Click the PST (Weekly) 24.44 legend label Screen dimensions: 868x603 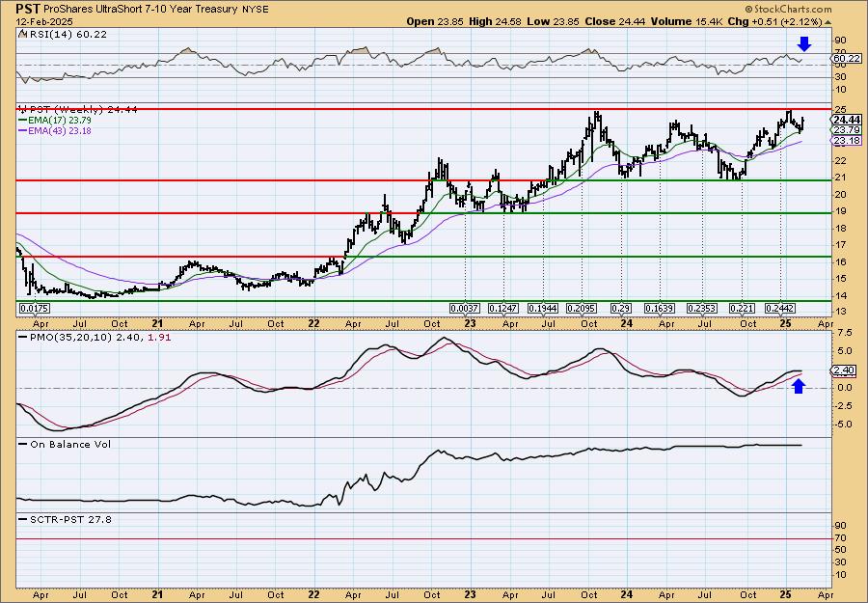pos(83,109)
